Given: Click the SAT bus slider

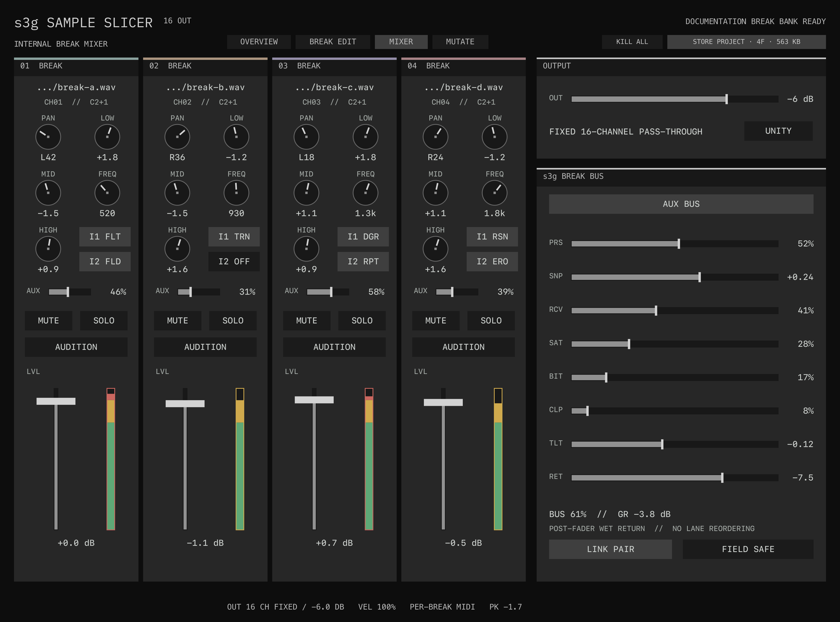Looking at the screenshot, I should (x=675, y=344).
